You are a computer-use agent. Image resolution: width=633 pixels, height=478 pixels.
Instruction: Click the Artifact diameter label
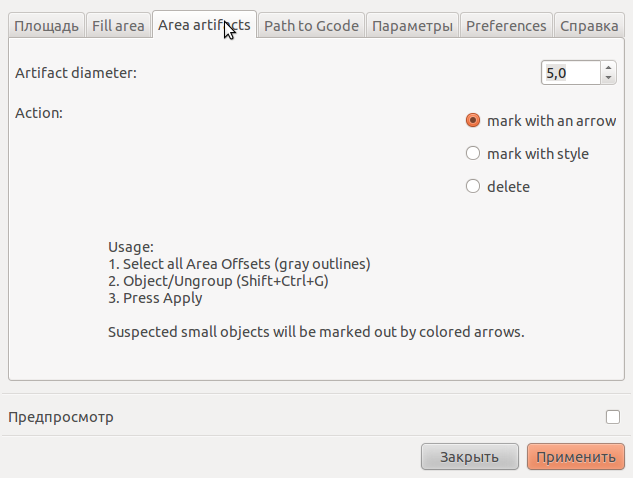76,73
